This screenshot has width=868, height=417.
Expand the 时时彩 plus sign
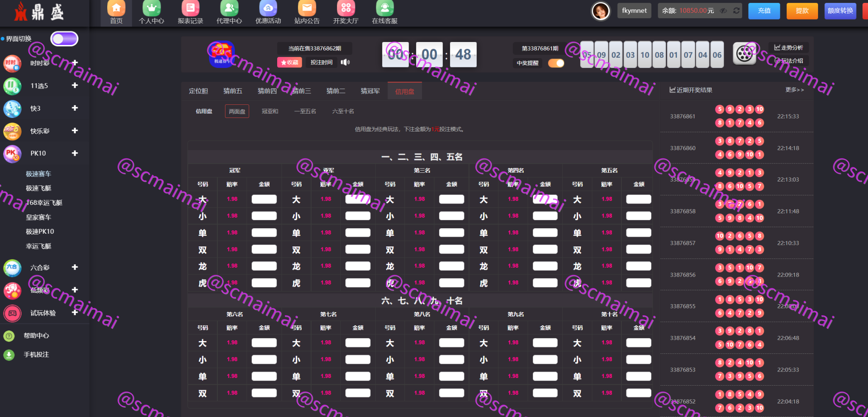click(x=75, y=63)
